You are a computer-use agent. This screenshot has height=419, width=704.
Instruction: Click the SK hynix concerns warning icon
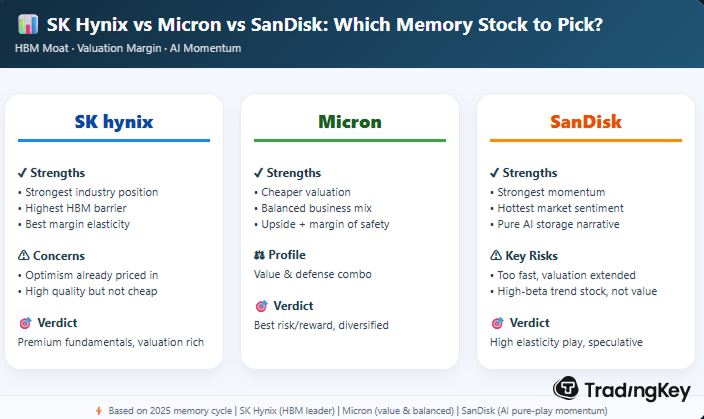(x=24, y=255)
